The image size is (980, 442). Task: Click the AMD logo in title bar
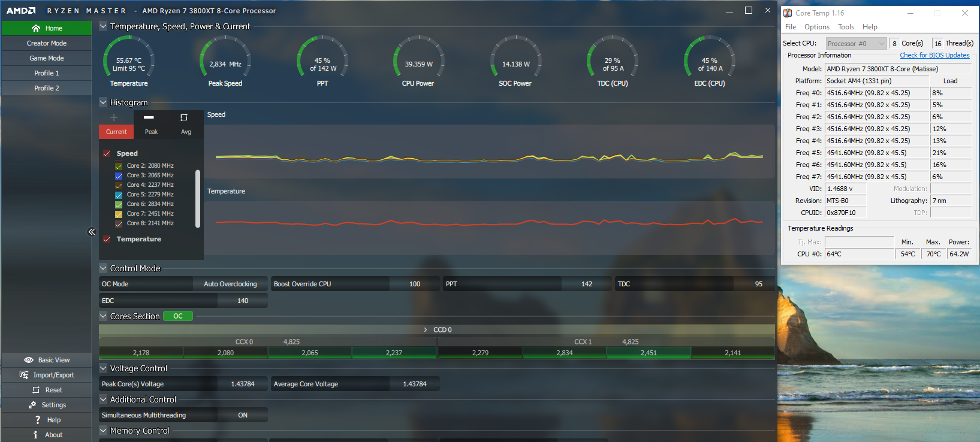21,11
